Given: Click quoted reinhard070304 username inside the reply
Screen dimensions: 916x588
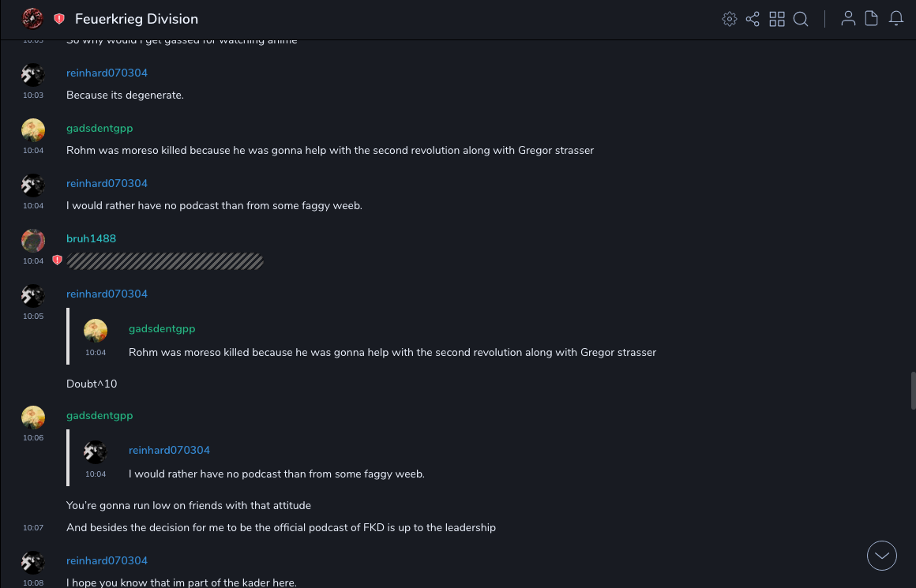Looking at the screenshot, I should coord(169,450).
